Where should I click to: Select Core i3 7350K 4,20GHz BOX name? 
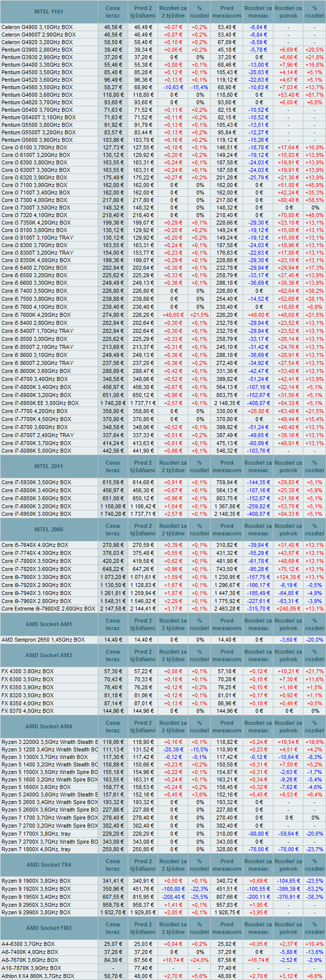click(36, 223)
